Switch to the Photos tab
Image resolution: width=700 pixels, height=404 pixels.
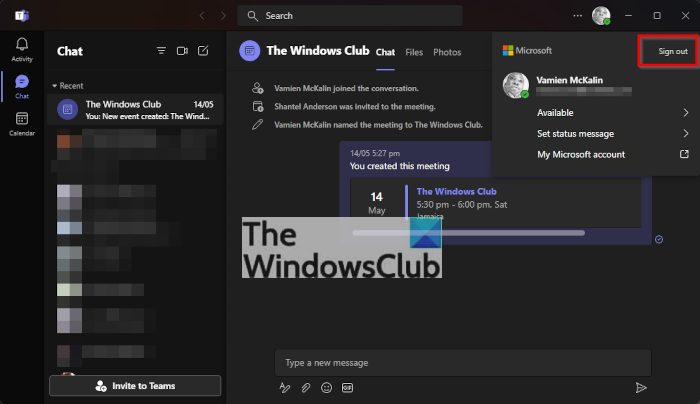[447, 52]
